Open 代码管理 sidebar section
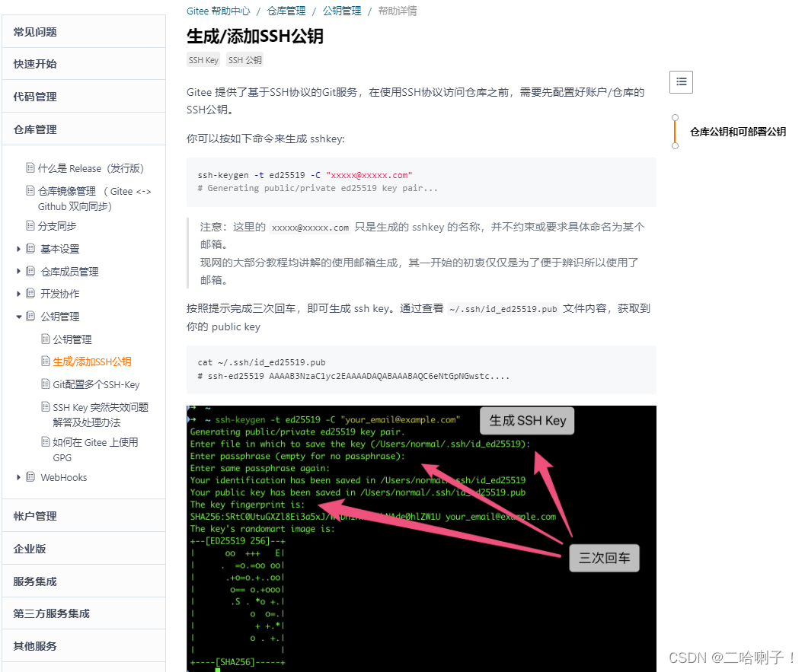 84,97
